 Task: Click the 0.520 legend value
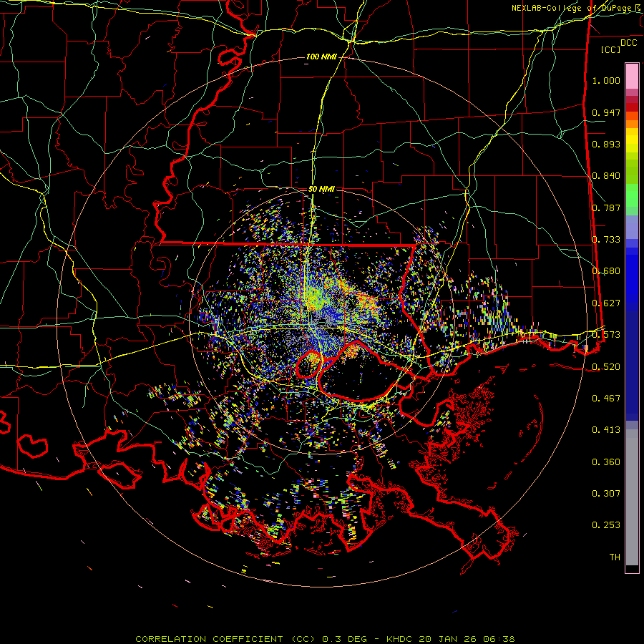coord(606,367)
